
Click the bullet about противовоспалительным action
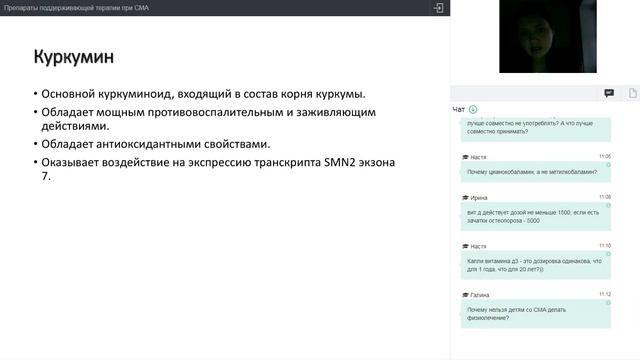coord(208,119)
